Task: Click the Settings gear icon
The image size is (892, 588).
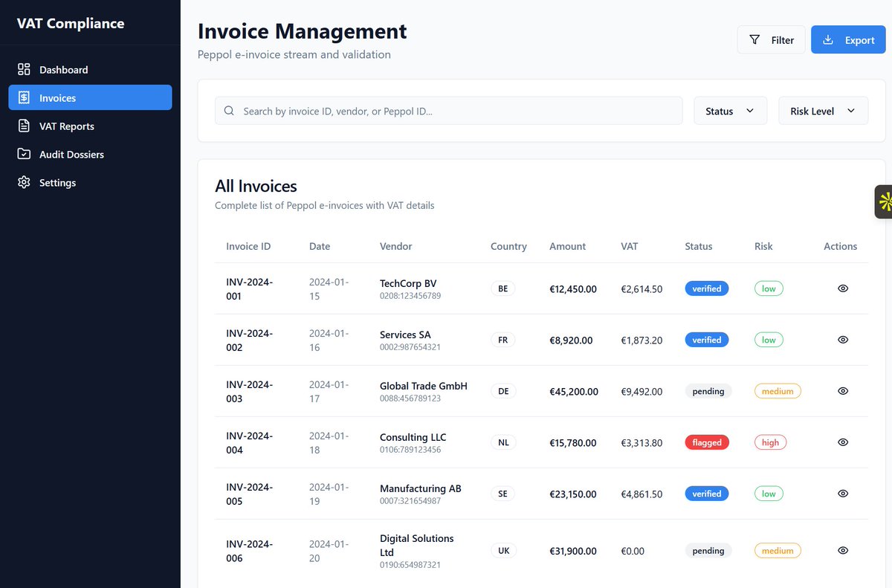Action: [24, 182]
